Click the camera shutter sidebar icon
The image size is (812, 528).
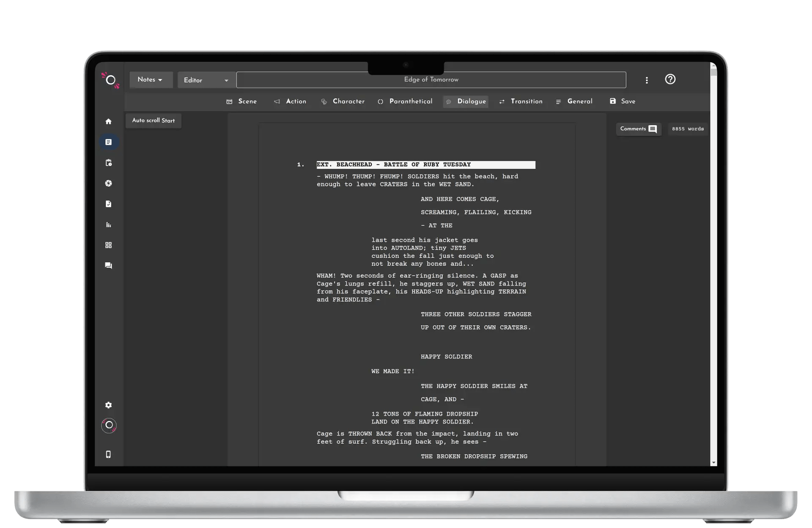coord(108,183)
